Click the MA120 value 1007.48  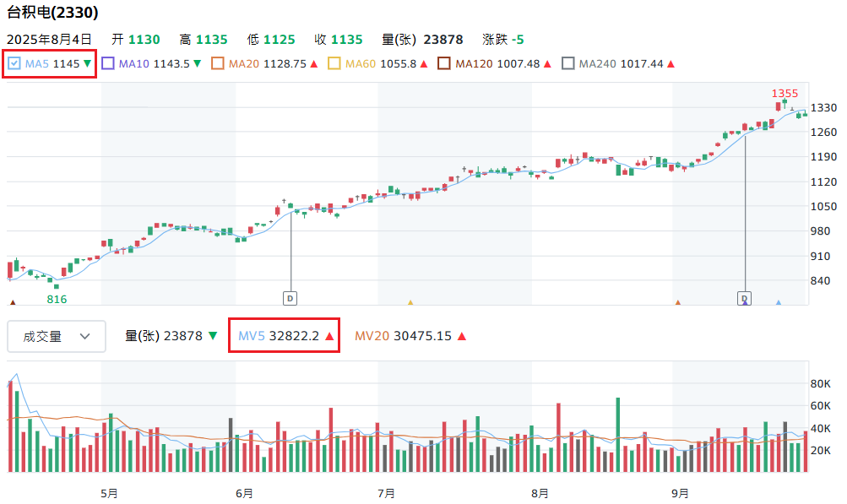point(519,64)
